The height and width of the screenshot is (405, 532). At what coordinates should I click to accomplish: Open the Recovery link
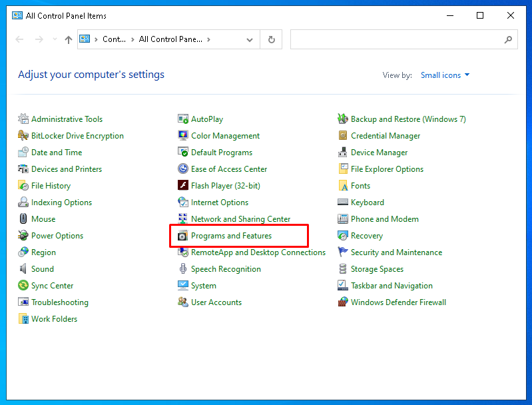click(x=367, y=236)
